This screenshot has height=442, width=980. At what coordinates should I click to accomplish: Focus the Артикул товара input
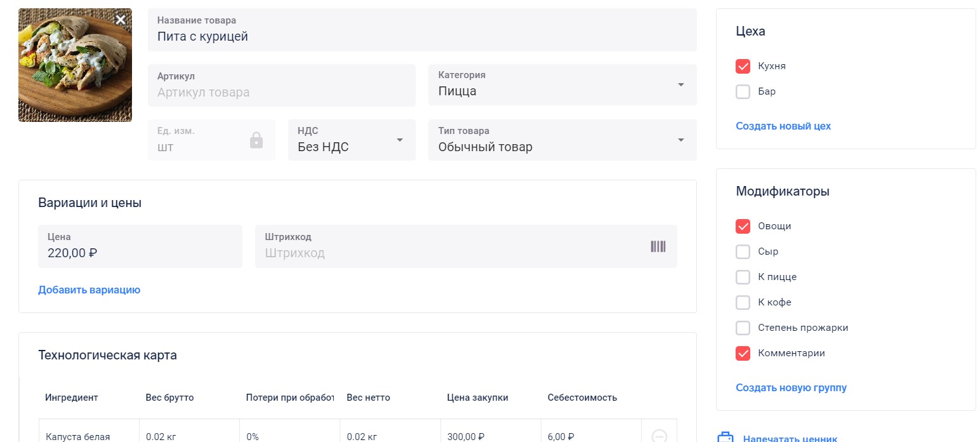coord(282,85)
